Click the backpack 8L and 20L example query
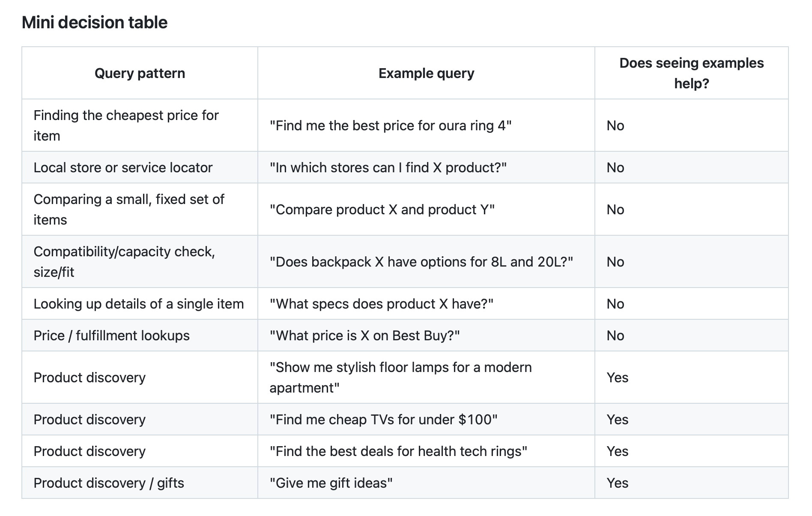The width and height of the screenshot is (812, 516). [421, 262]
